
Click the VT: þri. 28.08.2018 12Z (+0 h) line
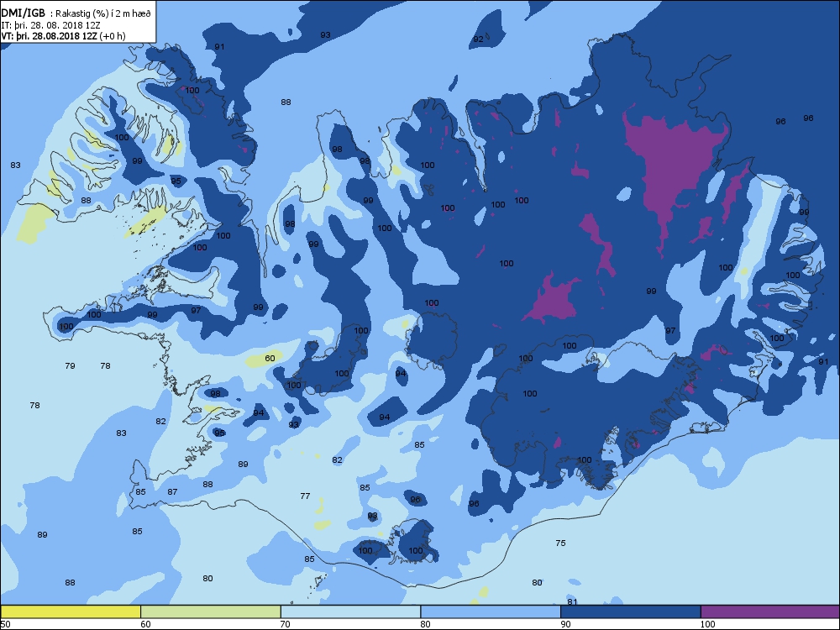(63, 36)
